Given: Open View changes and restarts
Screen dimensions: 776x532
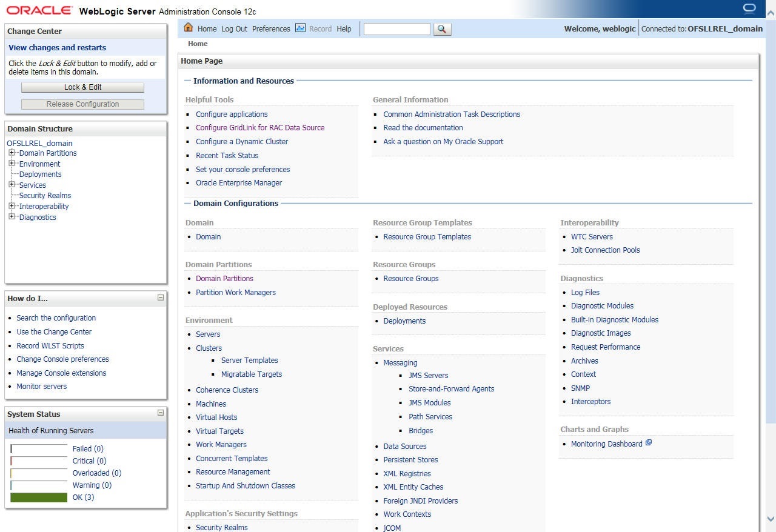Looking at the screenshot, I should pos(57,48).
